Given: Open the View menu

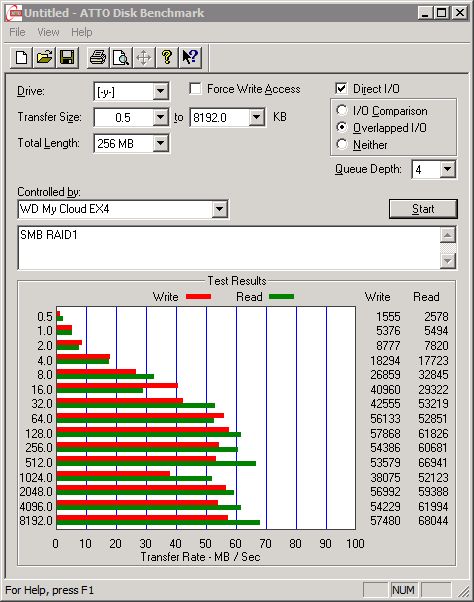Looking at the screenshot, I should [x=48, y=32].
